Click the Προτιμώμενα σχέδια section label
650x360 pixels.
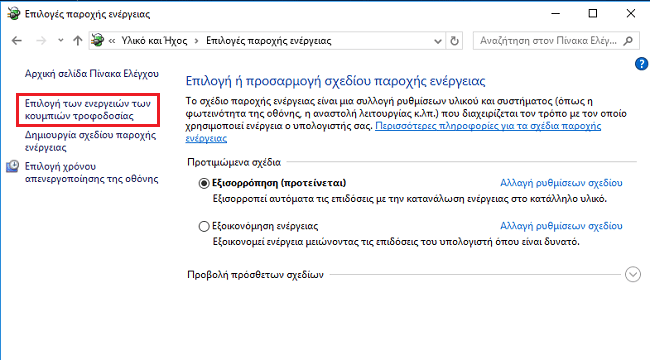click(x=234, y=162)
